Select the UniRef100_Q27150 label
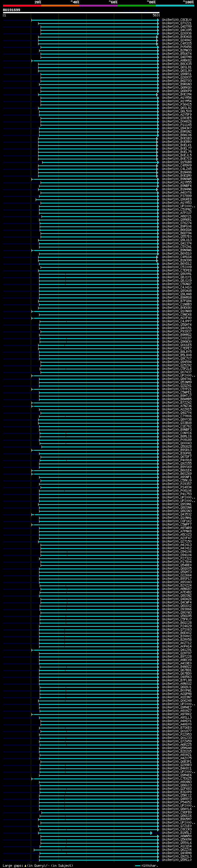This screenshot has width=197, height=868. coord(177,542)
